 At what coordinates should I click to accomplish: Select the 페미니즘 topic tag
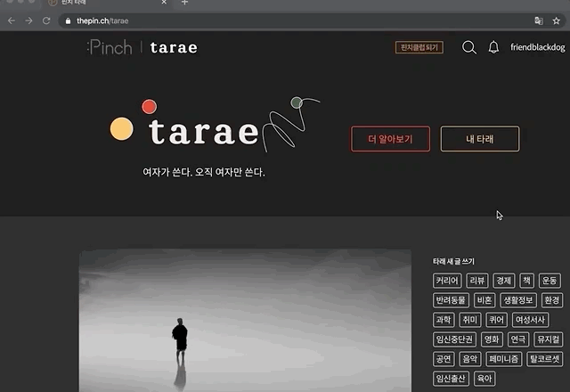coord(503,359)
